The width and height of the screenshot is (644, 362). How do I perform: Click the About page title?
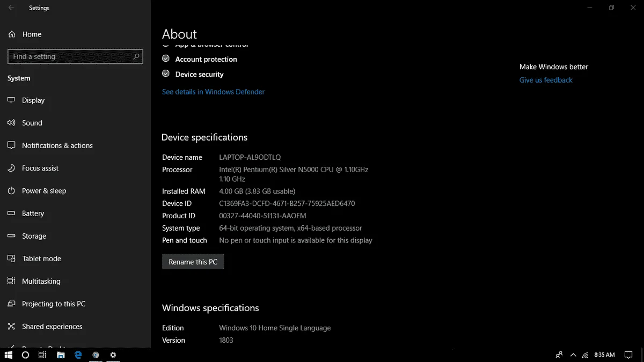click(x=179, y=34)
